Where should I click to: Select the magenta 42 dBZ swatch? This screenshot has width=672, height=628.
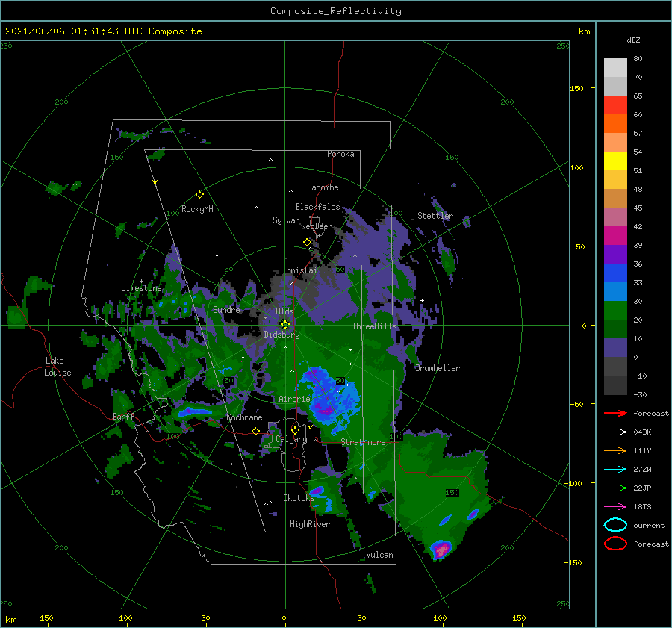click(x=615, y=235)
